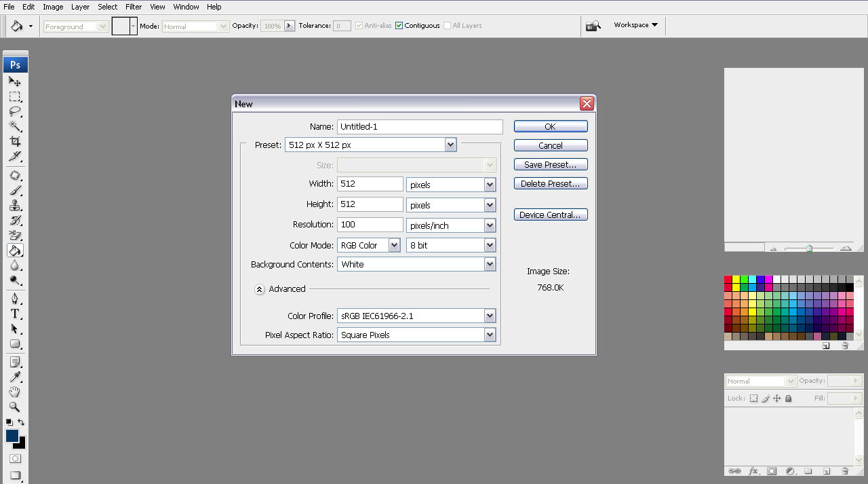Toggle lock position in Layers panel
This screenshot has height=484, width=868.
[777, 398]
